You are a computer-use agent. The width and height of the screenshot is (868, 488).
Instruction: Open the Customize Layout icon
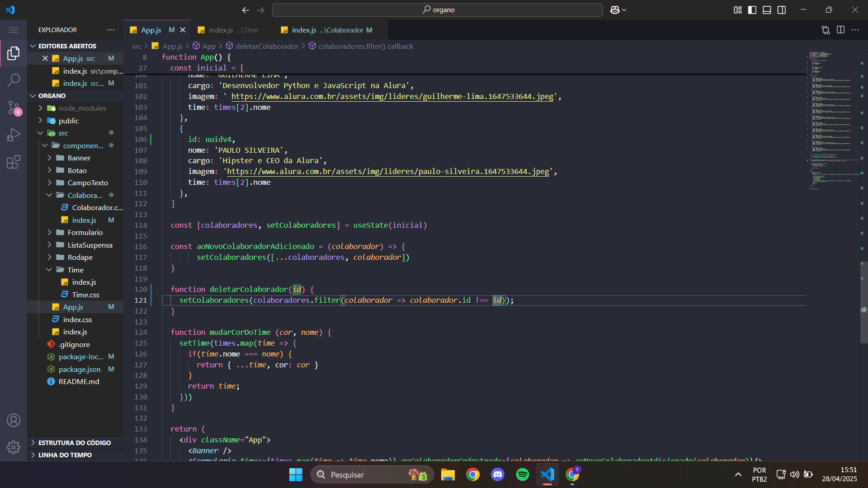click(737, 10)
